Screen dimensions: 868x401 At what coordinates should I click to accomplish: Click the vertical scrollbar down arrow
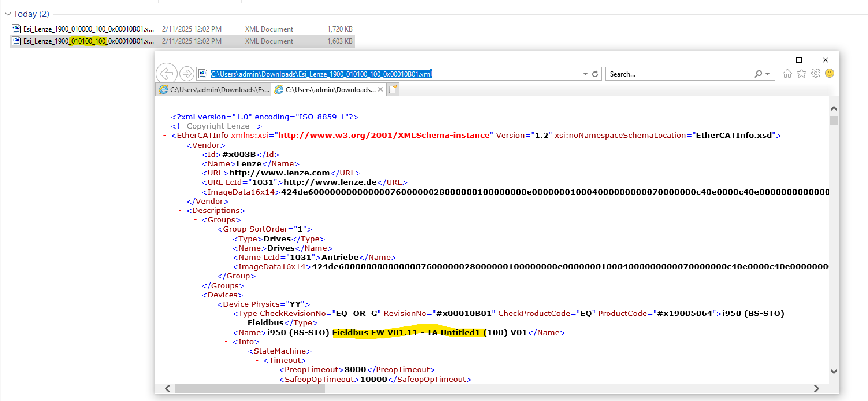click(x=834, y=371)
